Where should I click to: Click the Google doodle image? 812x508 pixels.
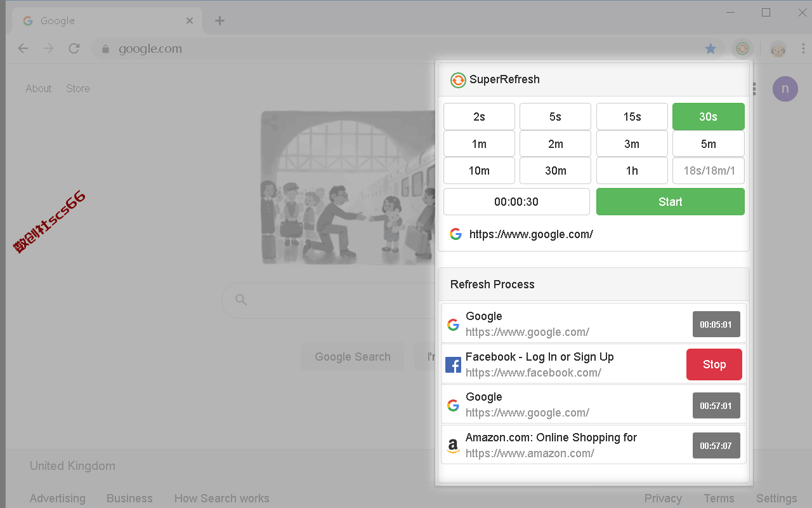click(348, 188)
